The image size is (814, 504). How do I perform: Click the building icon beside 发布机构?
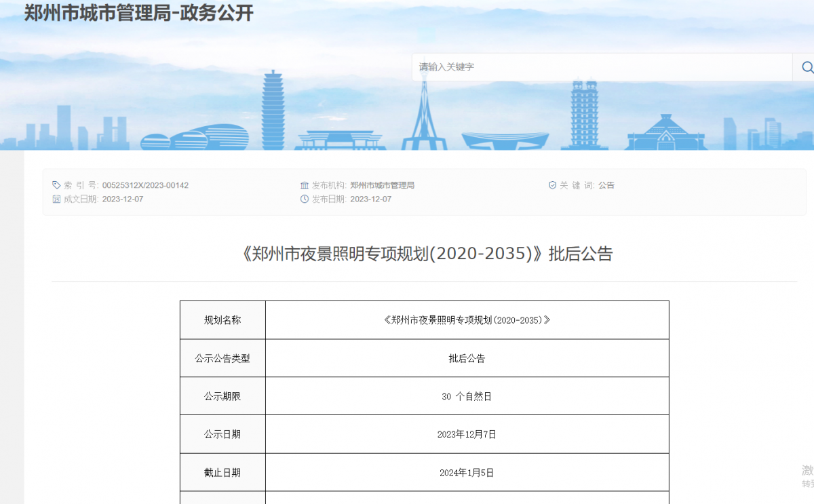(305, 185)
